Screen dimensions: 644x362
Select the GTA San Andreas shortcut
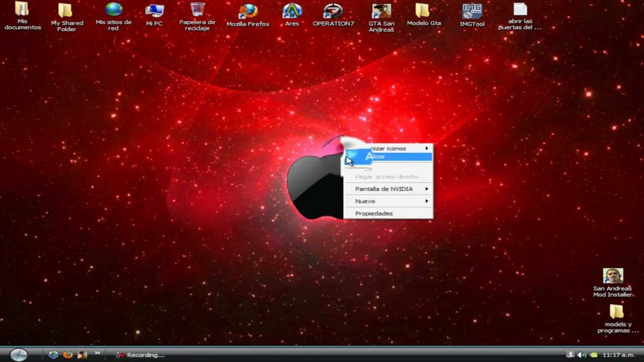381,18
